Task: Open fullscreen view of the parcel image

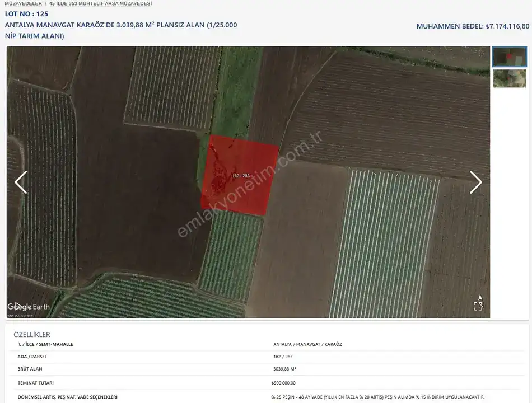Action: pyautogui.click(x=478, y=306)
